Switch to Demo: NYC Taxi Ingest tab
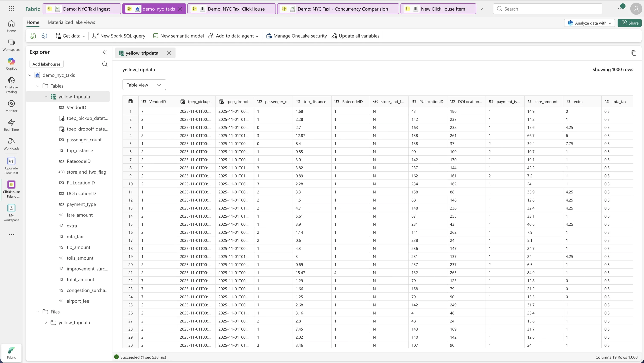The image size is (644, 363). [82, 9]
